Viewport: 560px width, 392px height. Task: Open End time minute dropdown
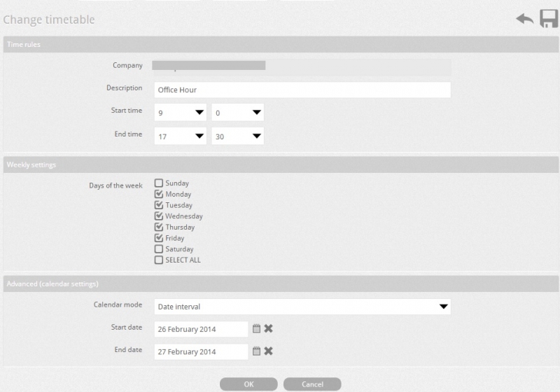[x=237, y=136]
